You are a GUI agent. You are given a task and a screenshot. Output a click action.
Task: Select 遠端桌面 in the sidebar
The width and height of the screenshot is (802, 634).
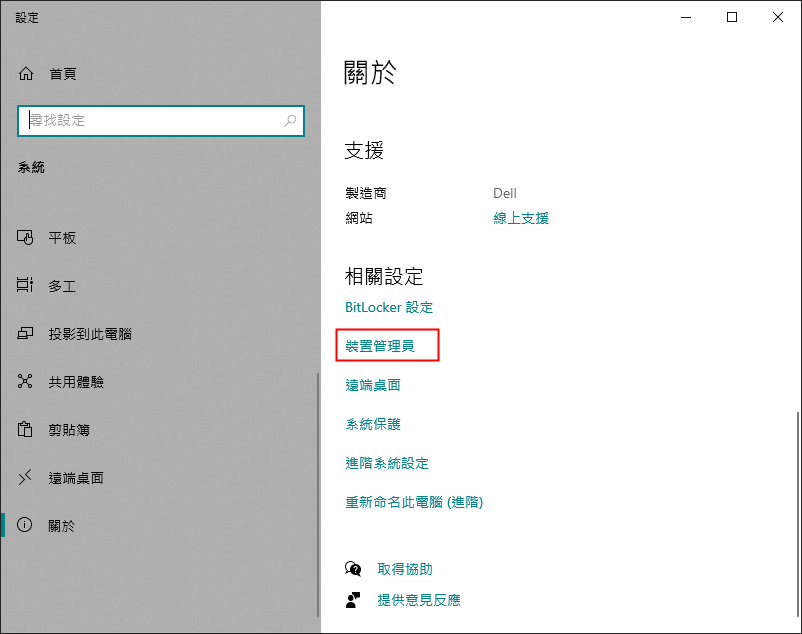24,477
